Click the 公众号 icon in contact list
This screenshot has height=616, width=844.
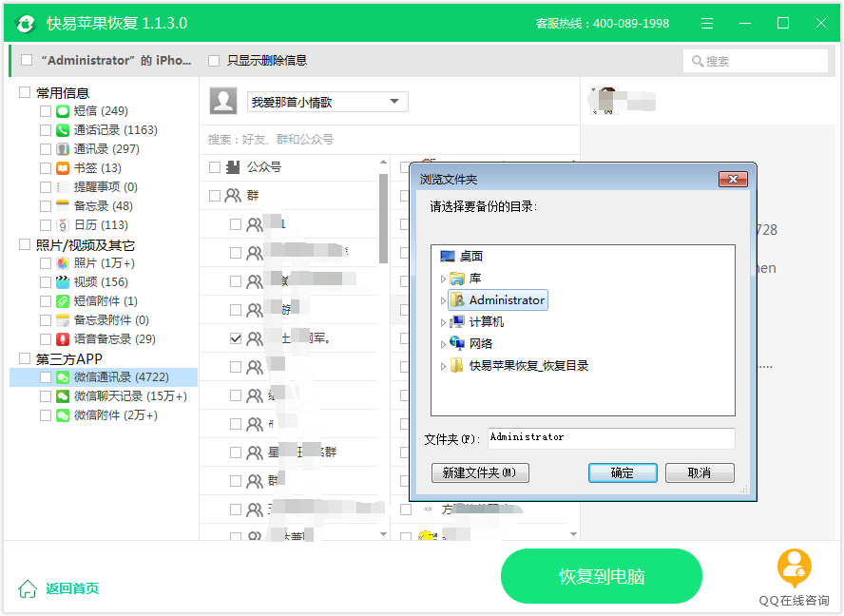(233, 167)
